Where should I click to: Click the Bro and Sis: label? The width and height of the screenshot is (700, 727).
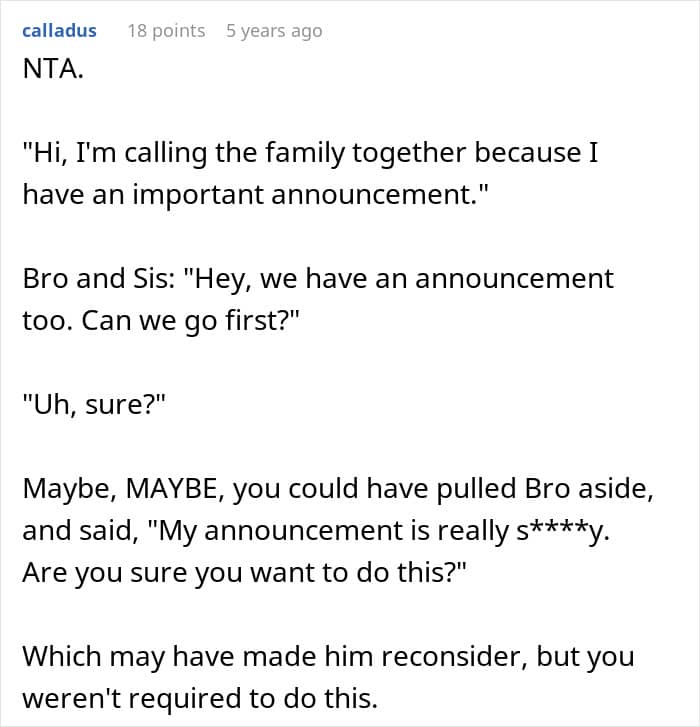click(98, 279)
